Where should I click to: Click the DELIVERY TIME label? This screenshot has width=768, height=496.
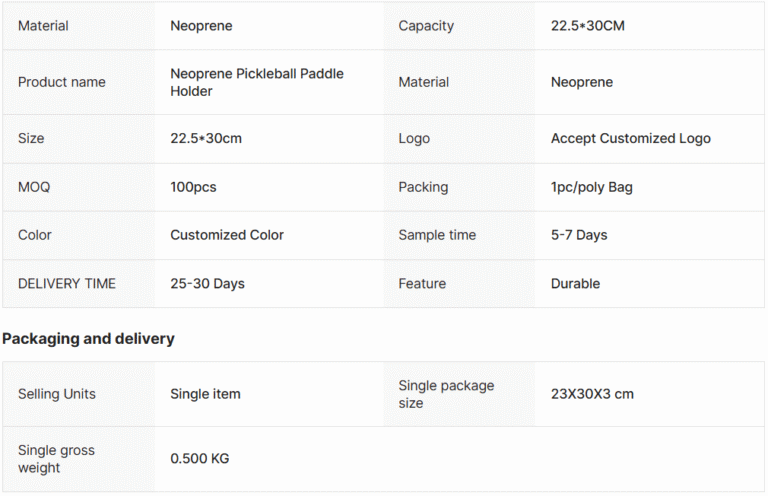(67, 283)
